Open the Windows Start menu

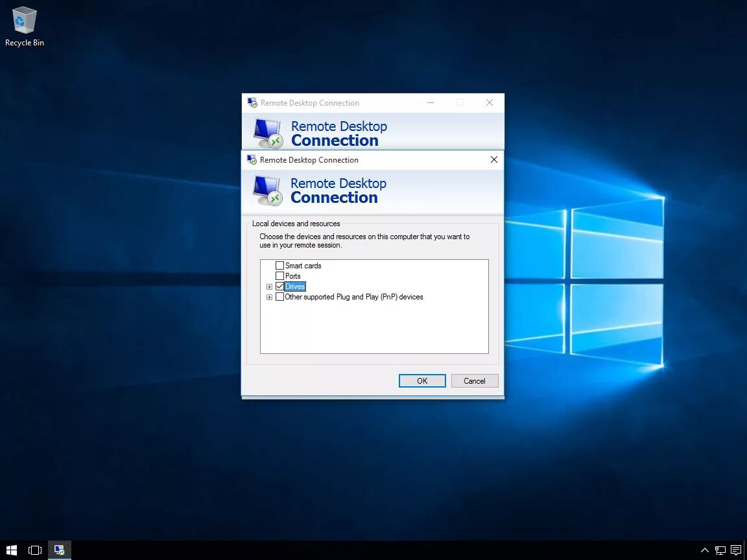(12, 550)
